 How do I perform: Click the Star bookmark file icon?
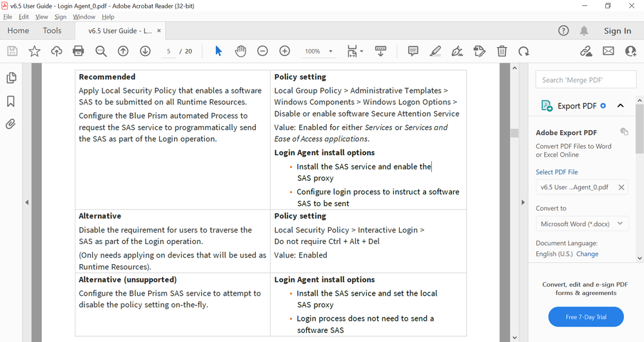click(x=34, y=52)
